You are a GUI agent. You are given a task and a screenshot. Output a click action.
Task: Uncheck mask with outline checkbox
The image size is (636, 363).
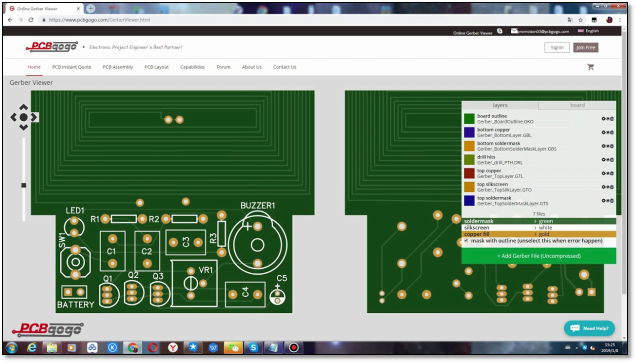pos(466,241)
